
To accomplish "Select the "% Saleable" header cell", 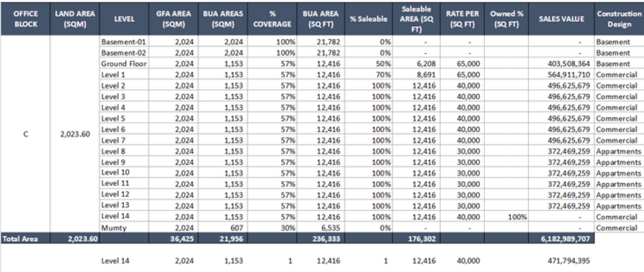I will tap(369, 19).
